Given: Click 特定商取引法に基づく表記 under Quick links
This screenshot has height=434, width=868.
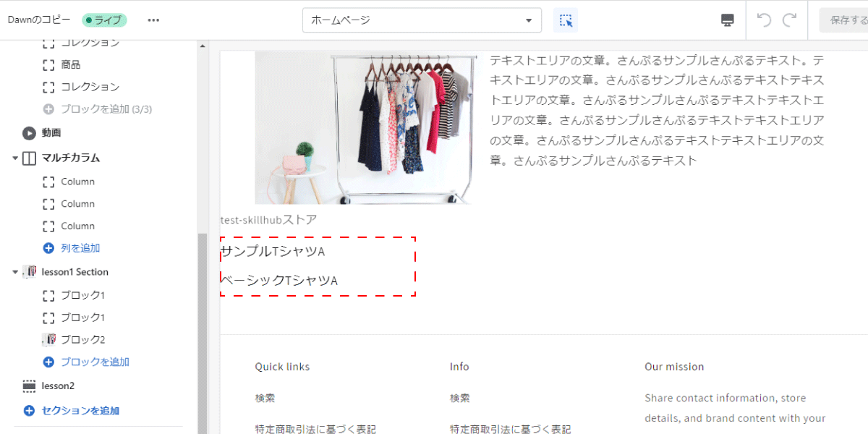Looking at the screenshot, I should [315, 429].
